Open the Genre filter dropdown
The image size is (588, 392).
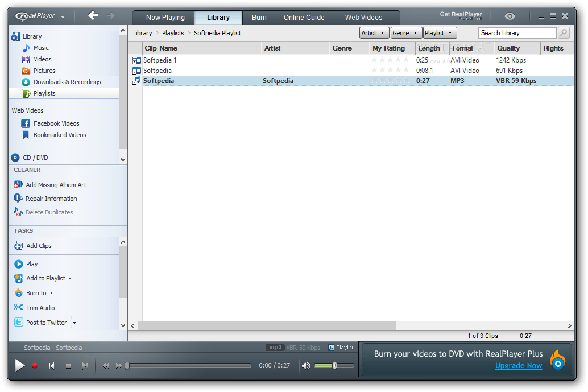(405, 32)
